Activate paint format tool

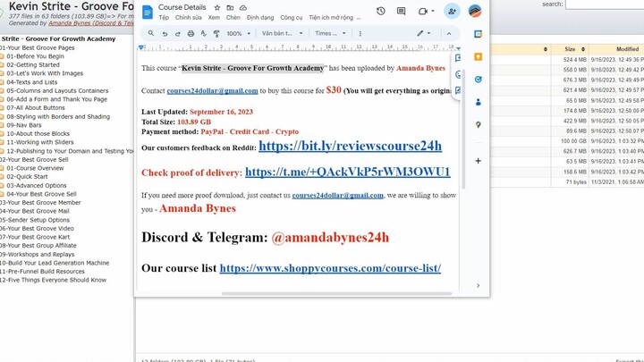216,34
